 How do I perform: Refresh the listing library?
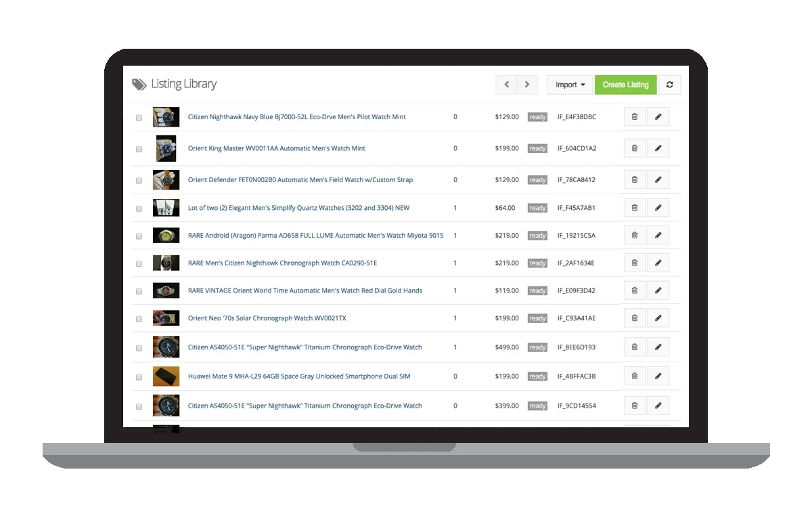[x=670, y=85]
